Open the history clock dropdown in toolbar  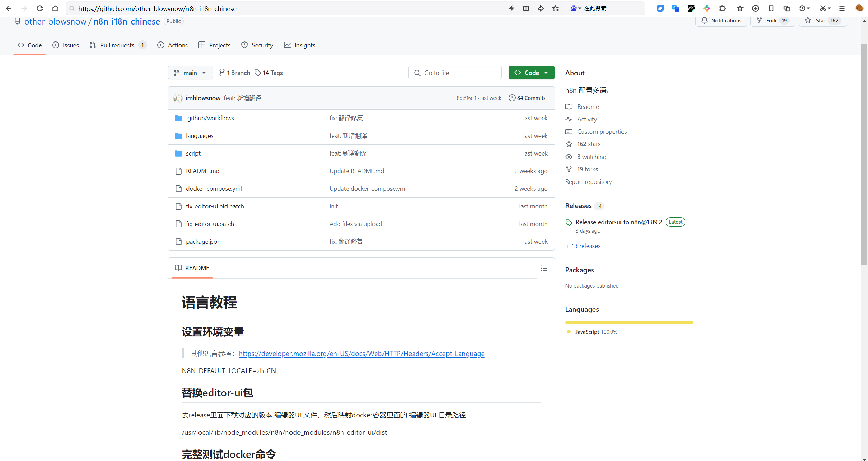pyautogui.click(x=804, y=8)
